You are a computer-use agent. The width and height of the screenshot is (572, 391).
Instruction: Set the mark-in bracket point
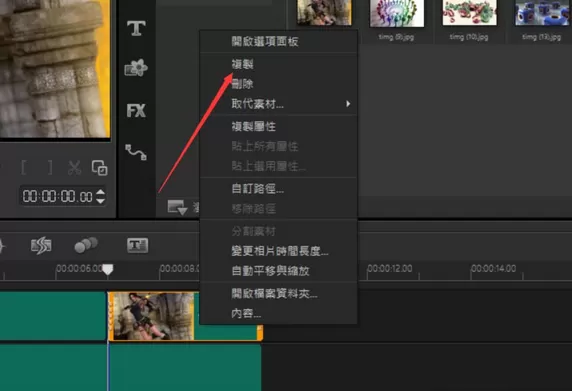click(24, 168)
